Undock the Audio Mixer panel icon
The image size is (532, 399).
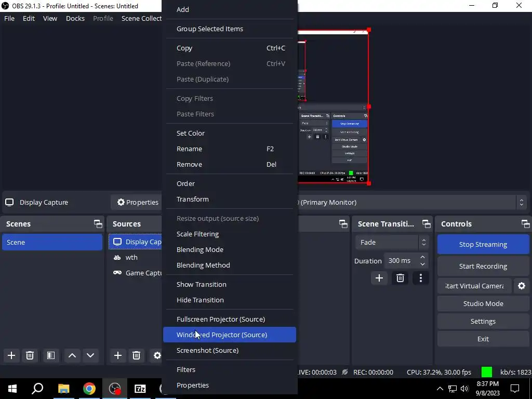point(343,224)
